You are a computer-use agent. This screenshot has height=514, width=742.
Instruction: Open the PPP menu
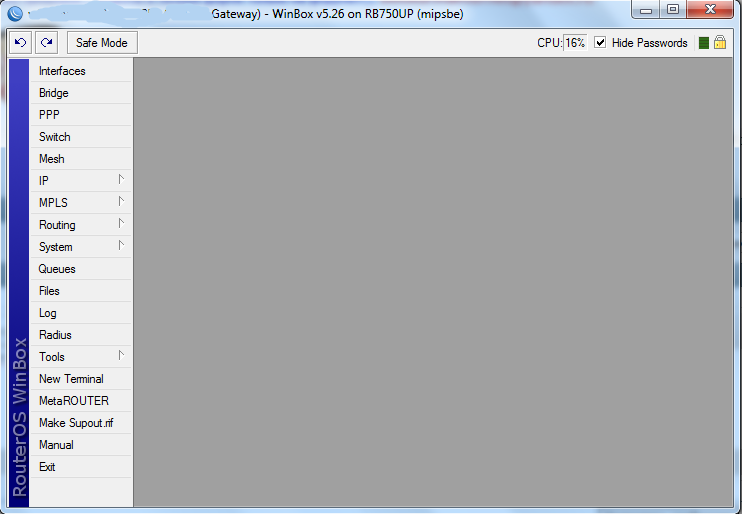(81, 115)
